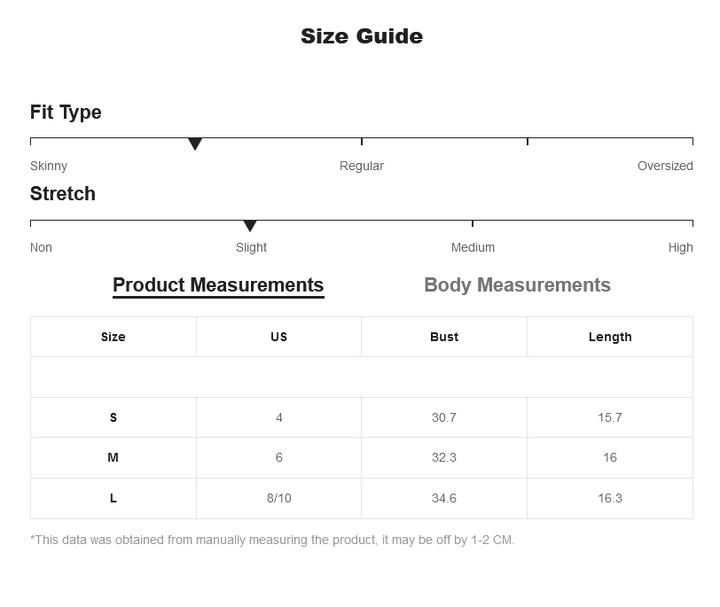720x607 pixels.
Task: Switch to the Body Measurements tab
Action: [x=517, y=285]
